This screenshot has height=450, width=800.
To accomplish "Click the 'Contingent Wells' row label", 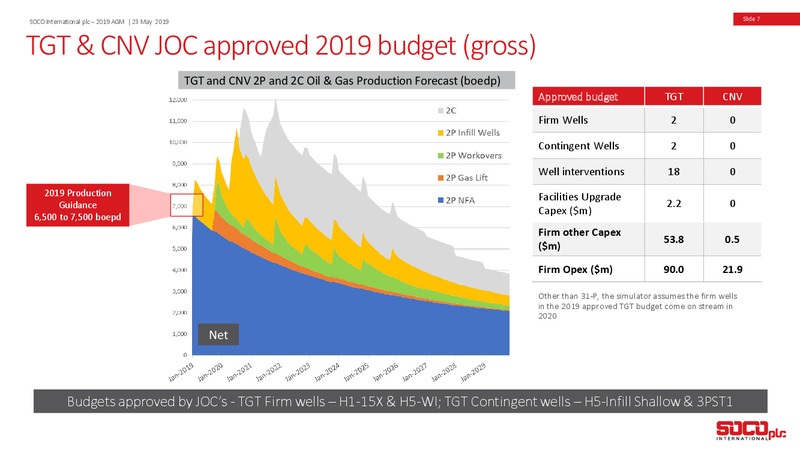I will pos(579,146).
